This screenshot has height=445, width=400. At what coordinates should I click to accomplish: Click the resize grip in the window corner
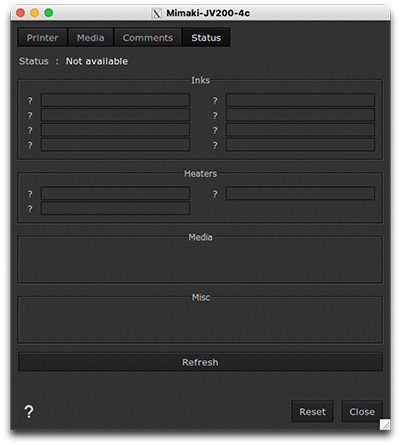coord(385,424)
